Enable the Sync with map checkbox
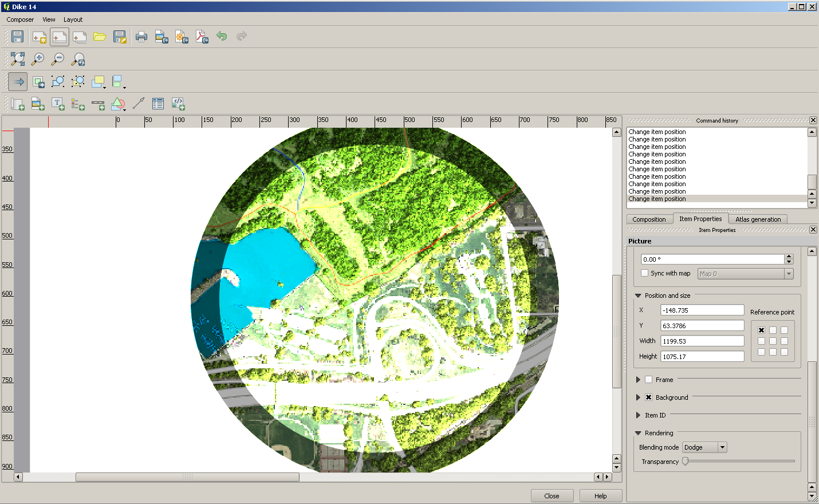This screenshot has width=819, height=504. (x=645, y=273)
